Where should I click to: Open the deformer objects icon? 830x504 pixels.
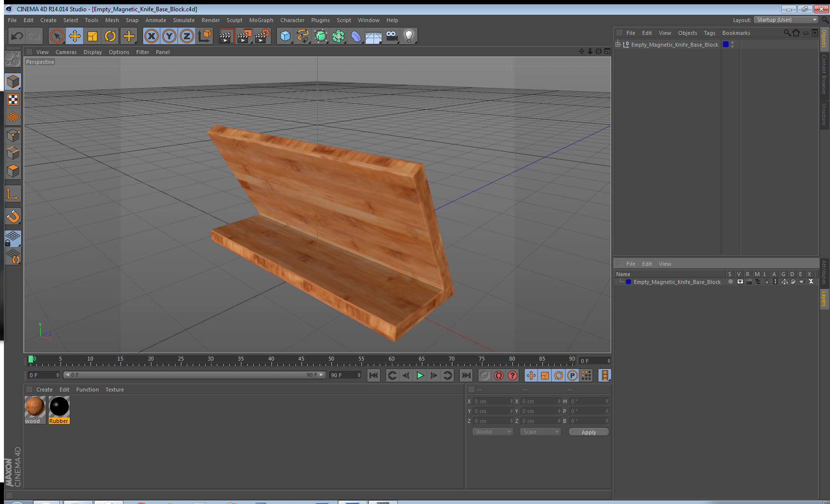coord(356,36)
